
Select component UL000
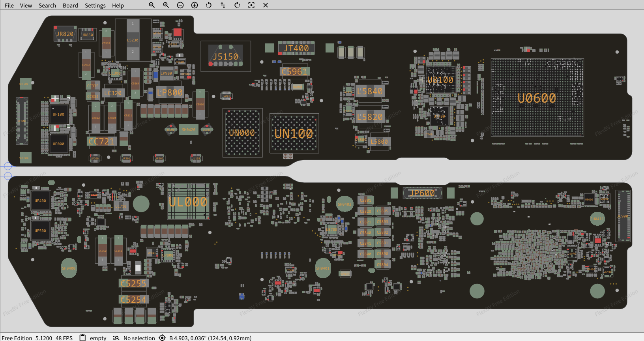coord(189,202)
